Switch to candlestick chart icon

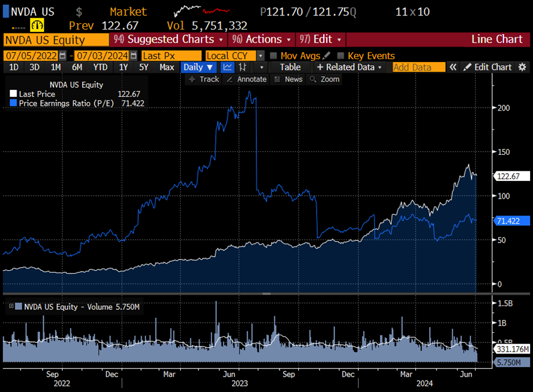[x=243, y=67]
